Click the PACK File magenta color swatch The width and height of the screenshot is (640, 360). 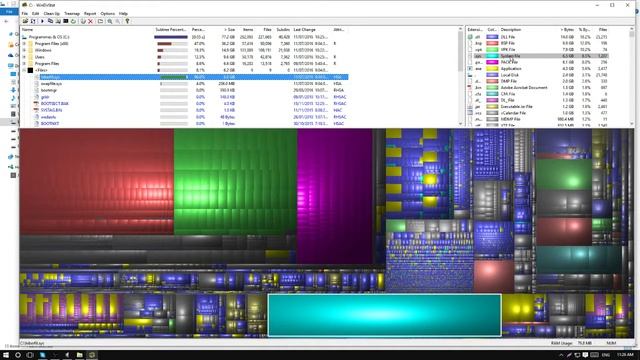click(x=492, y=62)
